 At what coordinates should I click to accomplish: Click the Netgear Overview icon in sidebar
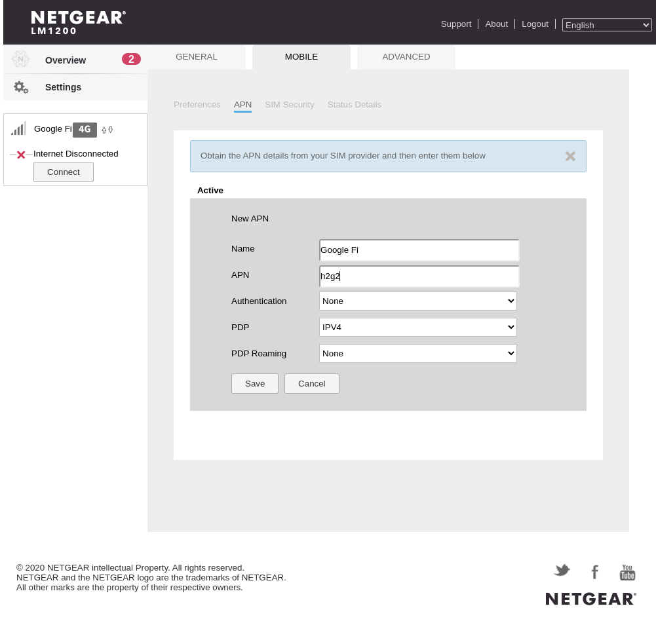point(20,60)
